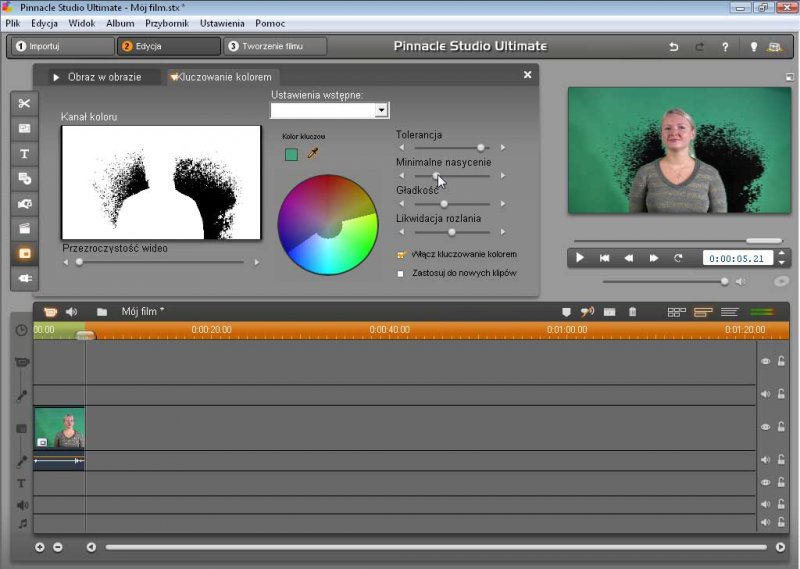Viewport: 800px width, 569px height.
Task: Lock the top video track
Action: click(x=781, y=361)
